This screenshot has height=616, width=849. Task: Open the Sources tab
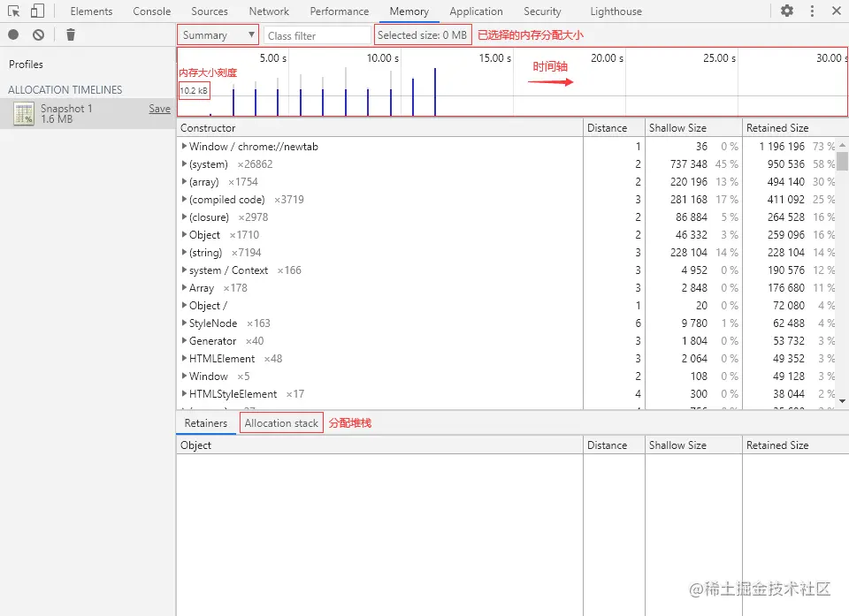pos(210,11)
